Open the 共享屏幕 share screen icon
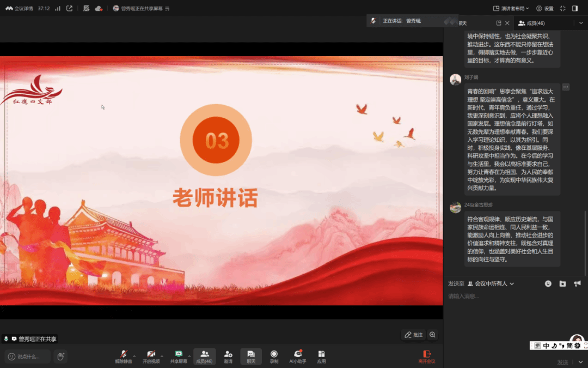 [x=179, y=355]
